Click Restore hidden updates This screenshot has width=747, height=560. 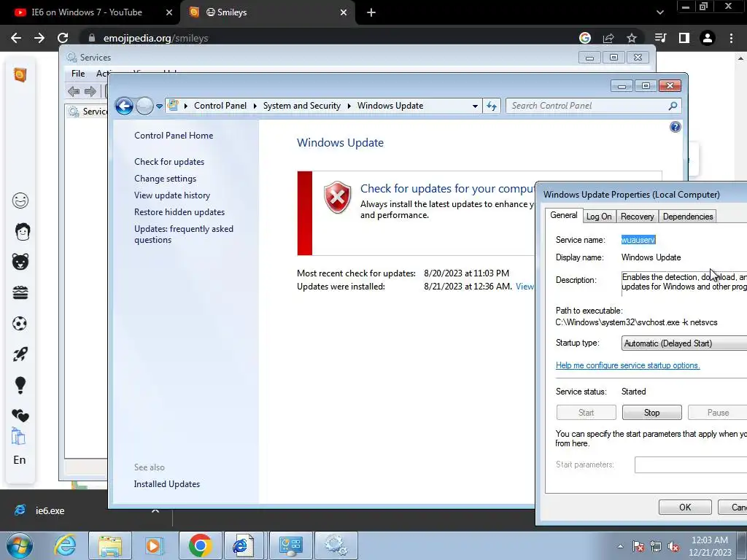pyautogui.click(x=179, y=212)
